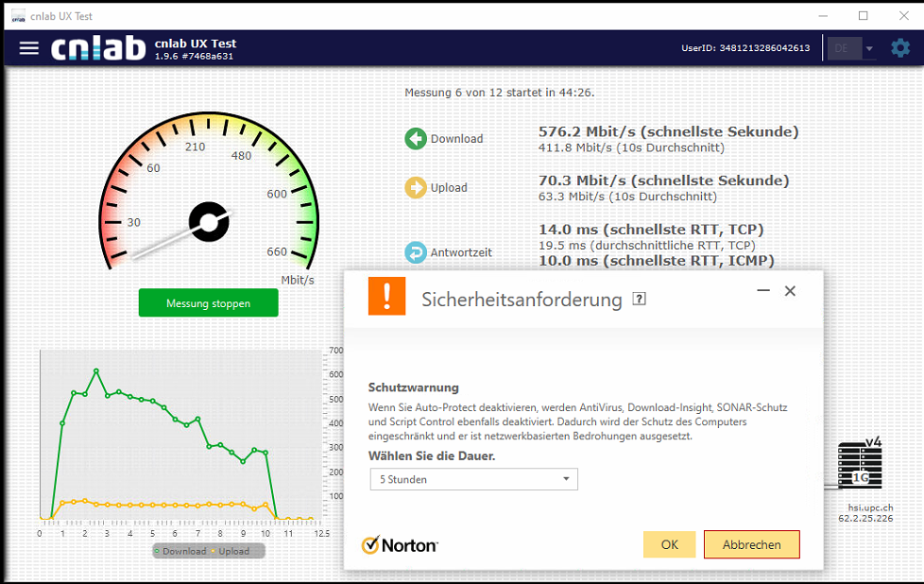Open help next to Sicherheitsanforderung title
This screenshot has height=584, width=924.
pyautogui.click(x=640, y=300)
